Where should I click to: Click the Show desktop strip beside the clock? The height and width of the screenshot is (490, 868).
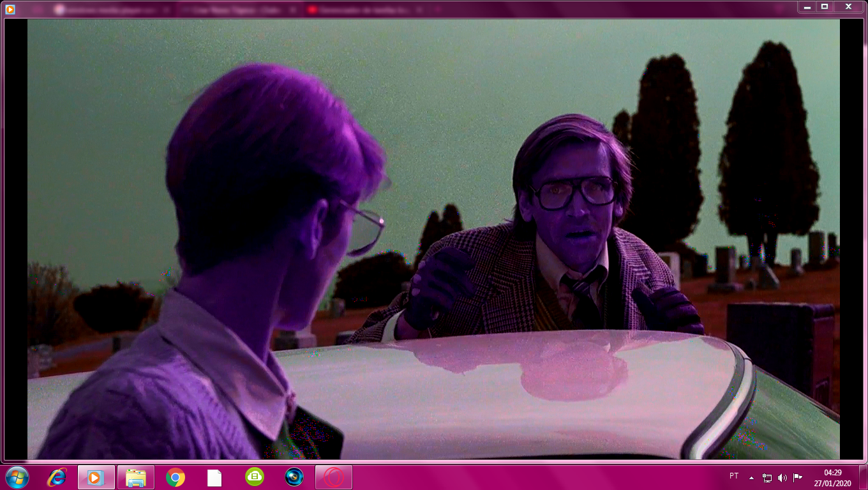tap(863, 477)
